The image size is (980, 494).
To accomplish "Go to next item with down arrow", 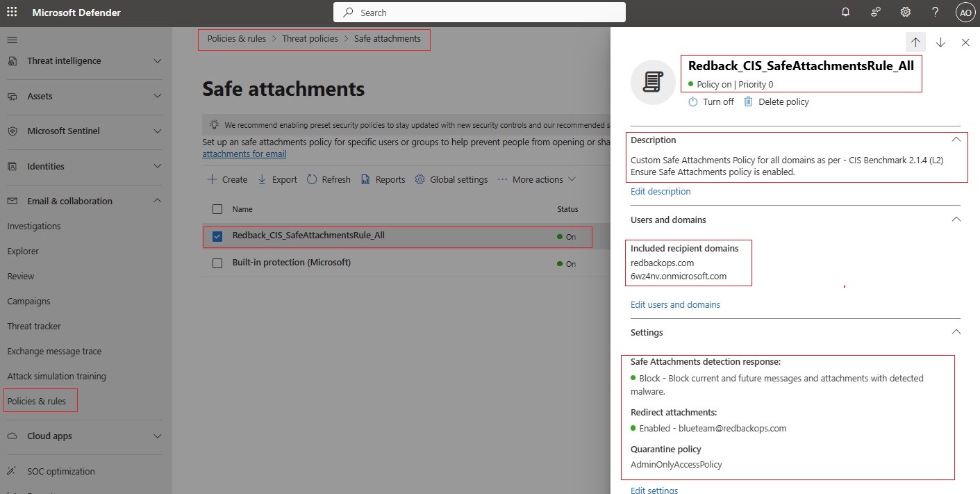I will coord(940,42).
